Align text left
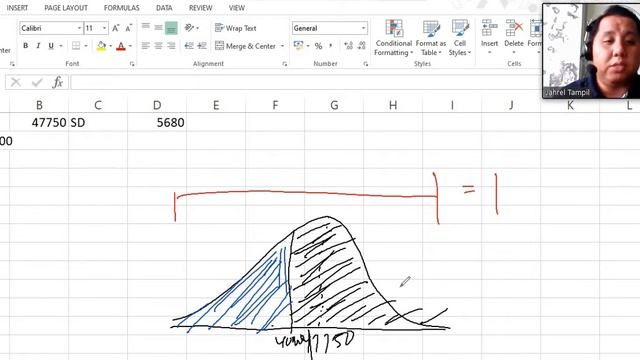Image resolution: width=640 pixels, height=360 pixels. click(146, 46)
